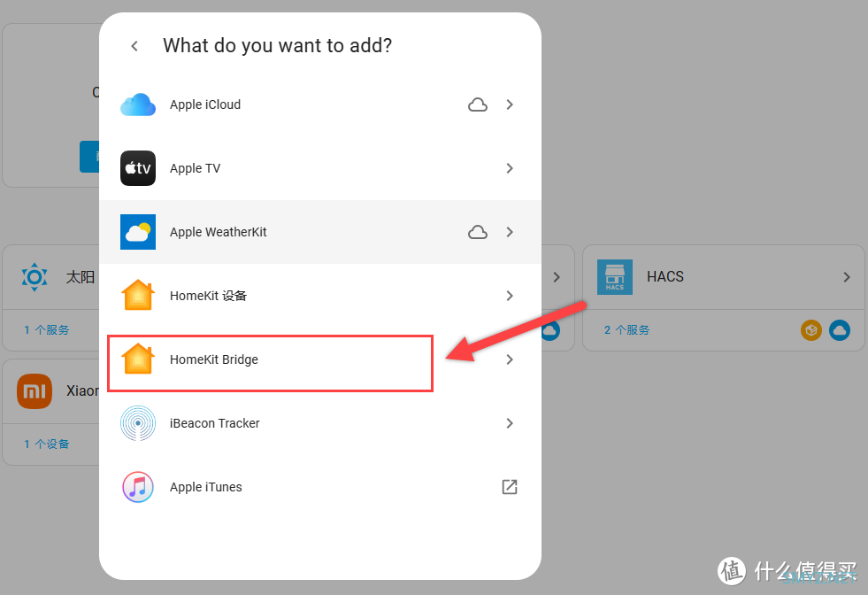The width and height of the screenshot is (868, 595).
Task: Click the Apple iCloud logo icon
Action: pos(138,104)
